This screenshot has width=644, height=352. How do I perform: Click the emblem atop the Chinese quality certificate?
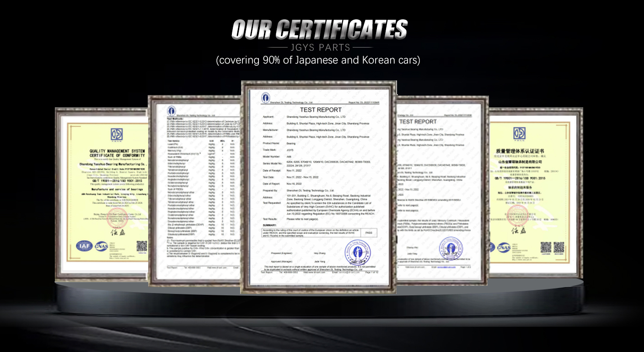point(519,133)
